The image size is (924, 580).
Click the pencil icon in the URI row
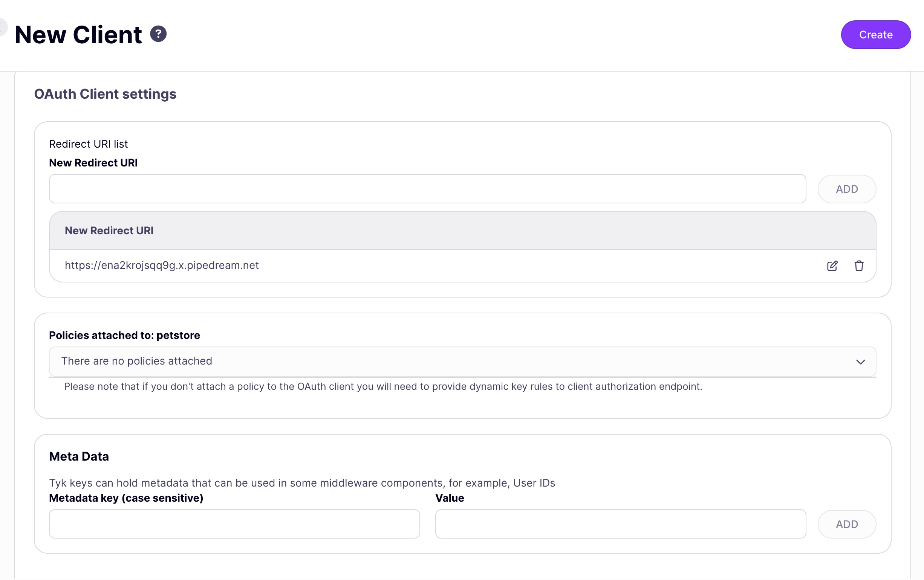pos(832,266)
